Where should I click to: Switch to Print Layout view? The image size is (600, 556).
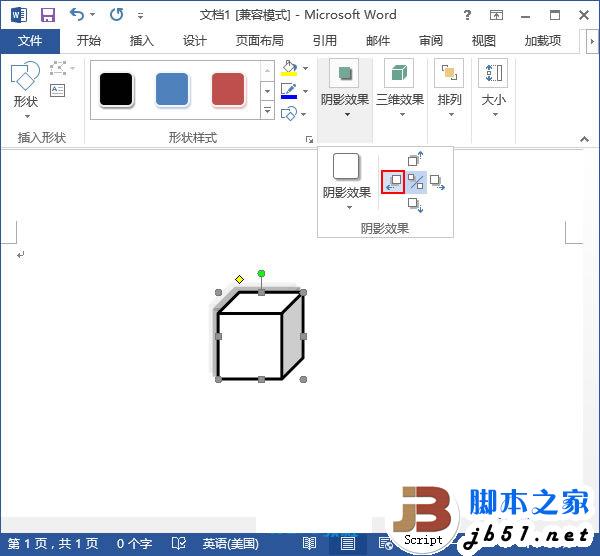(347, 543)
